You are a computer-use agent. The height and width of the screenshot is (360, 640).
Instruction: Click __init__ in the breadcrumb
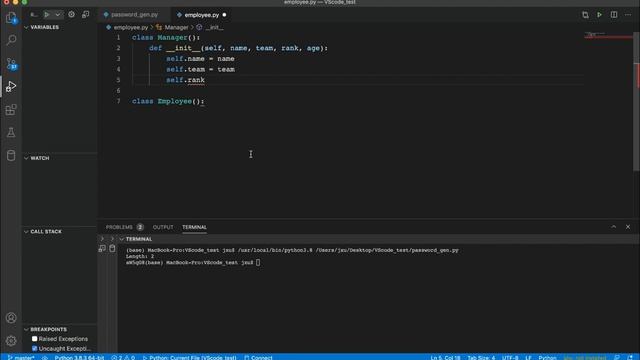click(214, 27)
